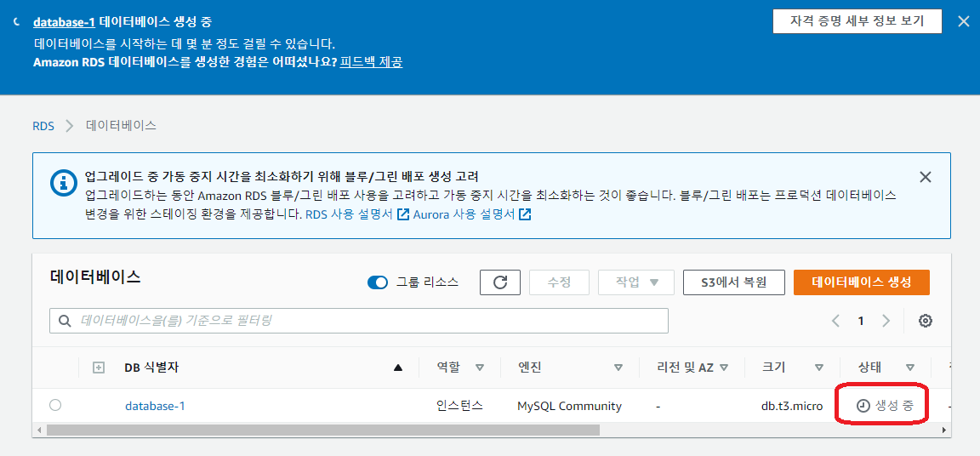Click 데이터베이스 breadcrumb item
This screenshot has width=980, height=456.
pos(121,126)
